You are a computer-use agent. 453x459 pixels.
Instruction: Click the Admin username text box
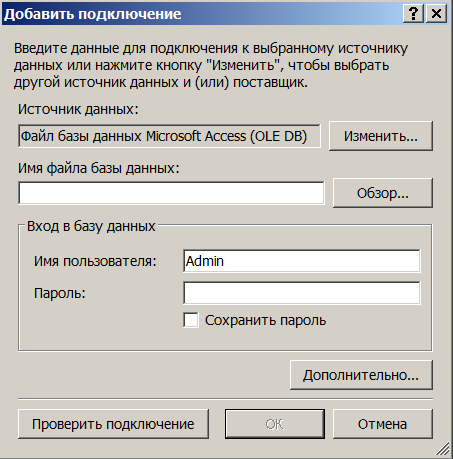pos(302,261)
